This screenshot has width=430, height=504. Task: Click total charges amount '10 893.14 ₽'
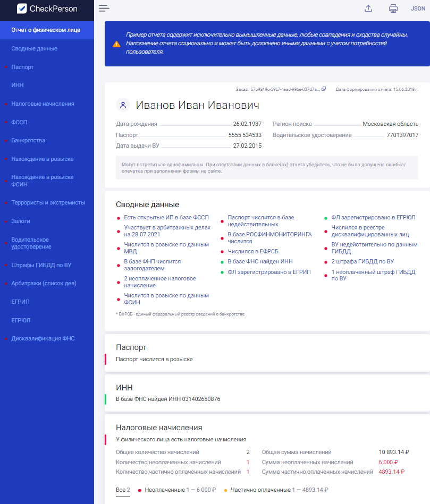394,452
